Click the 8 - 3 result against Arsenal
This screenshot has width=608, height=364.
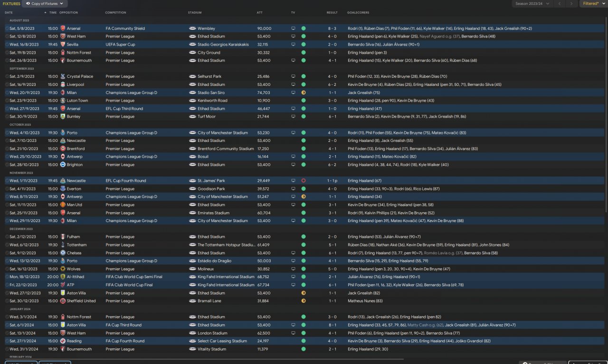click(332, 28)
